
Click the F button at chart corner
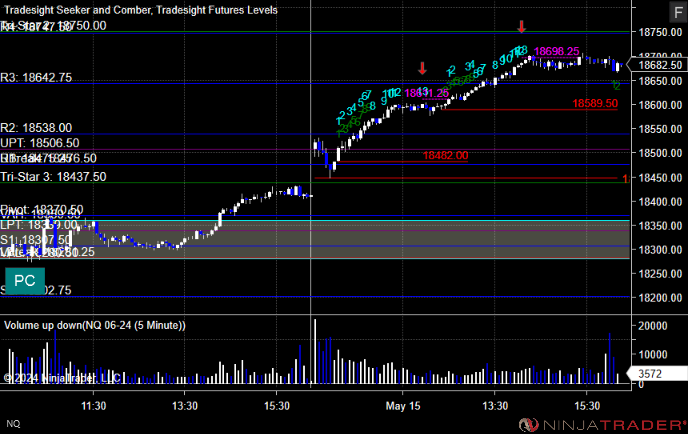click(678, 12)
